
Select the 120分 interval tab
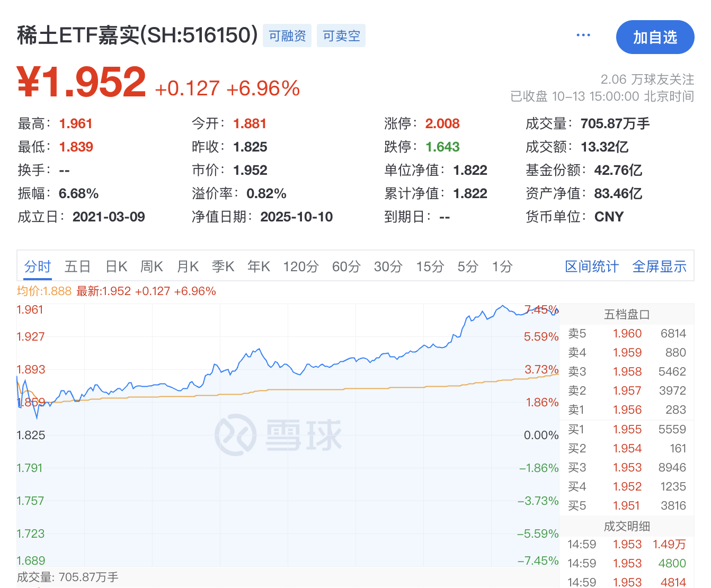pos(300,266)
